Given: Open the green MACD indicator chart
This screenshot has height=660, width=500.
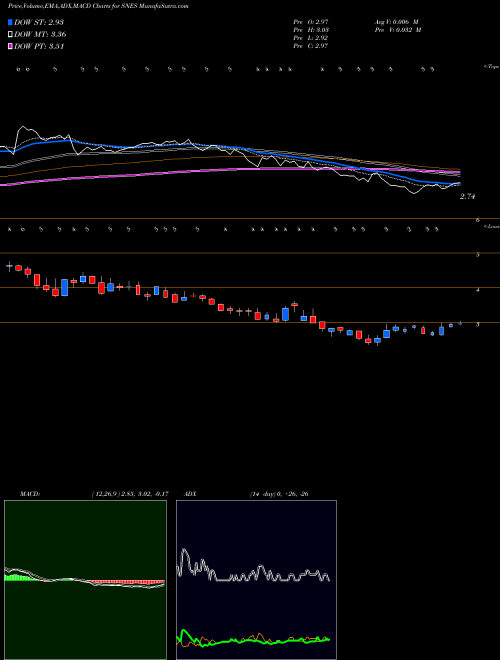Looking at the screenshot, I should [x=85, y=580].
